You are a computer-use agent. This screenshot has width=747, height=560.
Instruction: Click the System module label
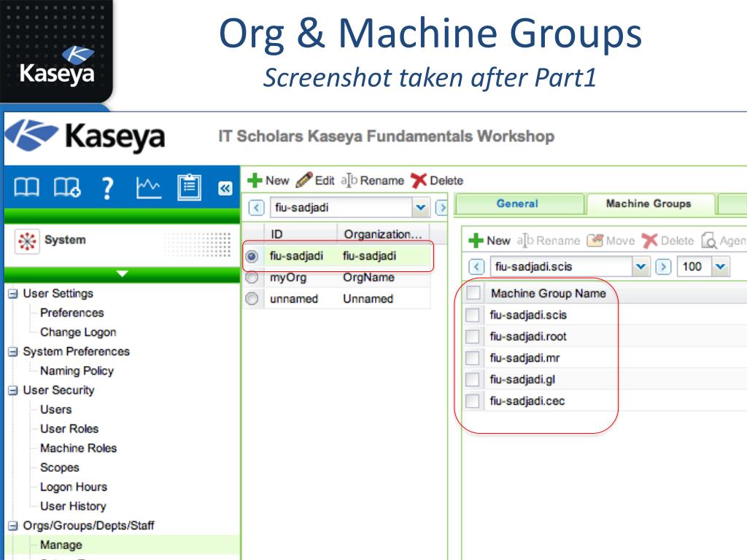point(65,239)
